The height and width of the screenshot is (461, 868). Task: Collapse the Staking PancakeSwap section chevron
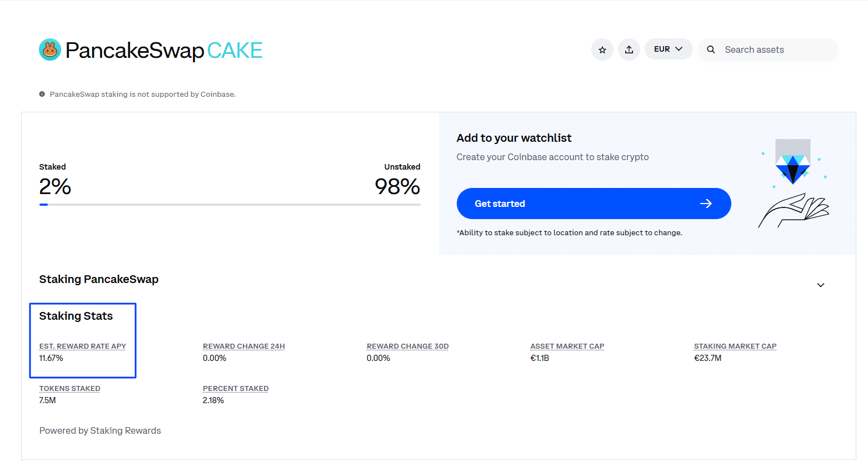pos(820,285)
